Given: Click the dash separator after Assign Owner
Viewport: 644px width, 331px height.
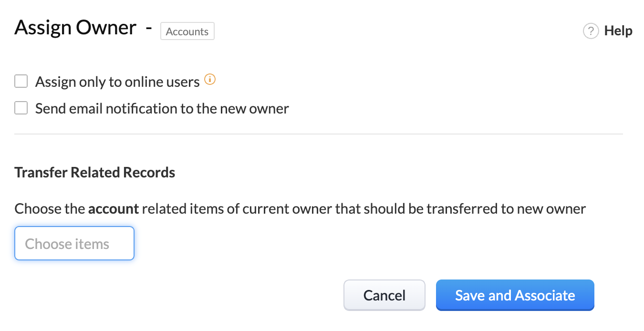Looking at the screenshot, I should [x=149, y=28].
